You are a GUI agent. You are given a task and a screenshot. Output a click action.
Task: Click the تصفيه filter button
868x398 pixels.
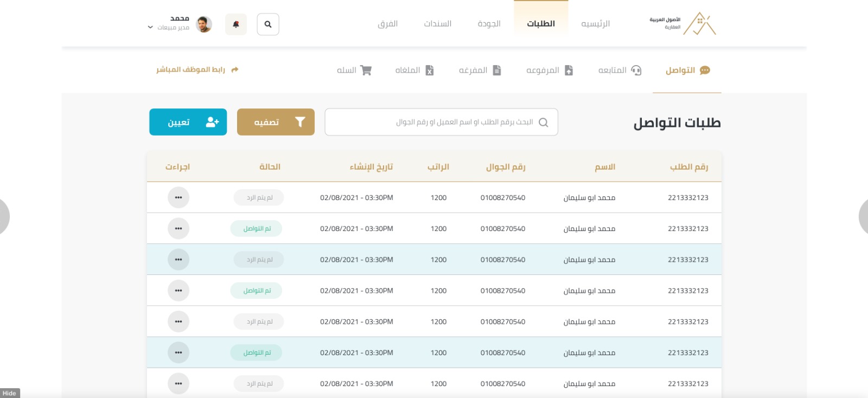pyautogui.click(x=276, y=122)
